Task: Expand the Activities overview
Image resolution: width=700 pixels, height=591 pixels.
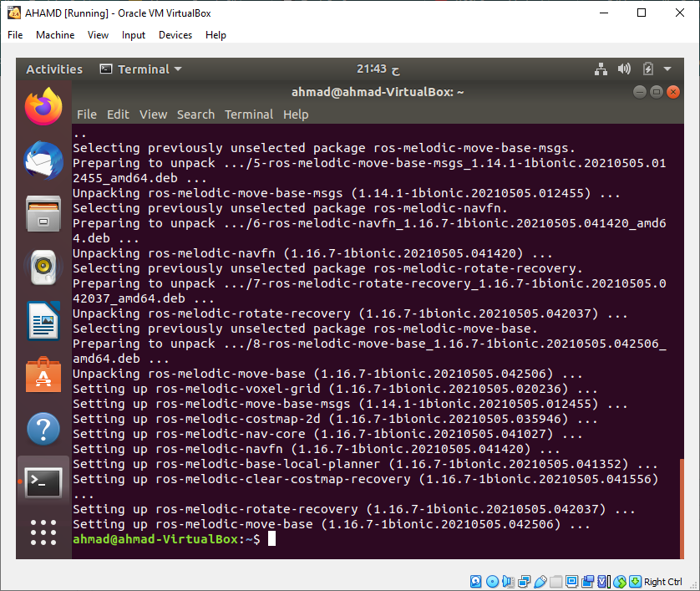Action: 53,69
